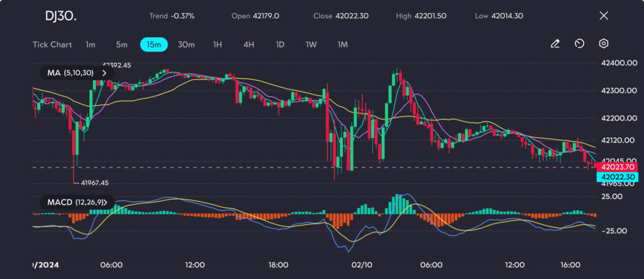Select the 1D timeframe
The width and height of the screenshot is (644, 279).
280,45
